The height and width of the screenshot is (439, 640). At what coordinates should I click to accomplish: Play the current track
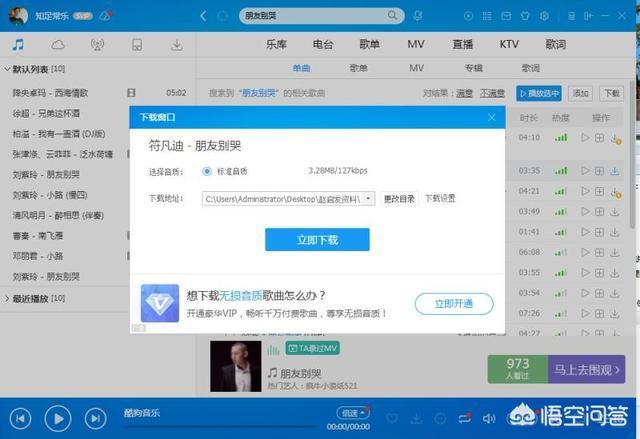[58, 418]
